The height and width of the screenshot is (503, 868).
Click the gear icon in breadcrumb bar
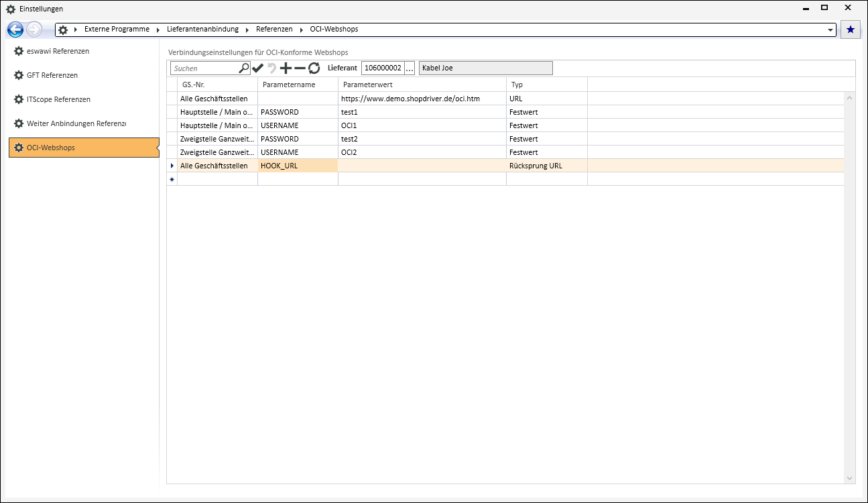pyautogui.click(x=63, y=30)
